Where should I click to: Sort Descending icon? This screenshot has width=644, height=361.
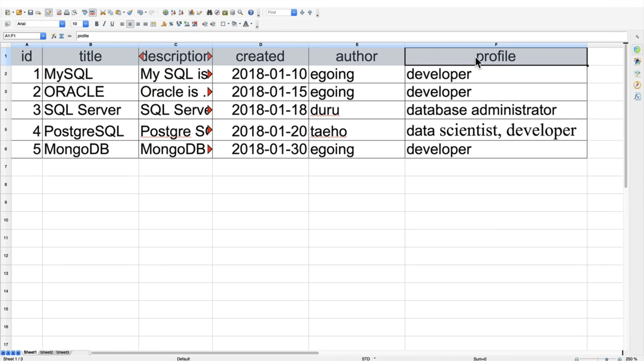pyautogui.click(x=181, y=12)
